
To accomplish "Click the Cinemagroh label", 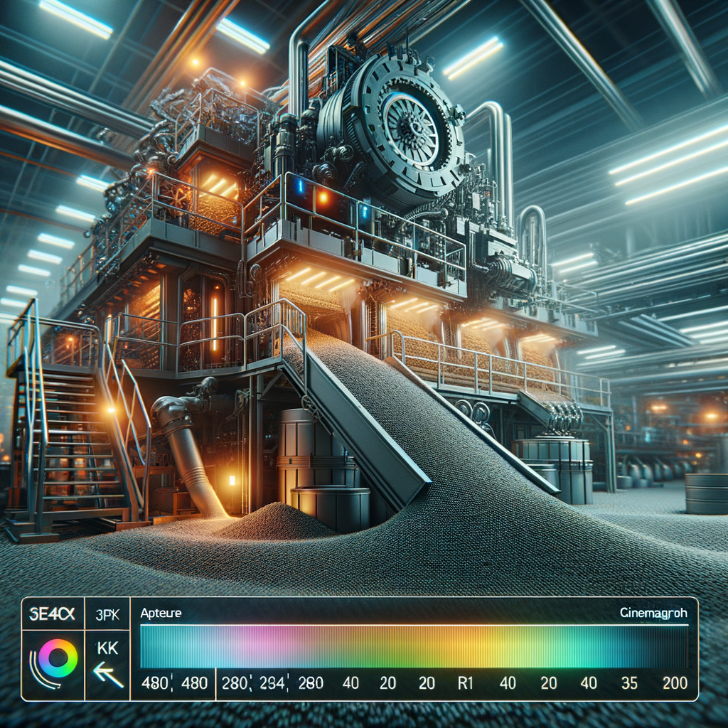I will (654, 613).
